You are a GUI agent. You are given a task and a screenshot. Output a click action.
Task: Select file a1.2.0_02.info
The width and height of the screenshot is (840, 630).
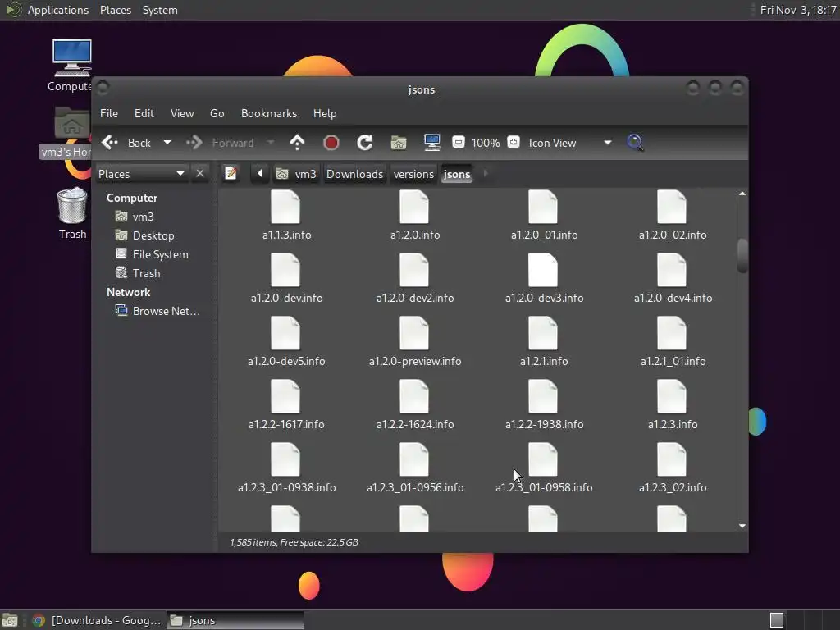(x=673, y=216)
